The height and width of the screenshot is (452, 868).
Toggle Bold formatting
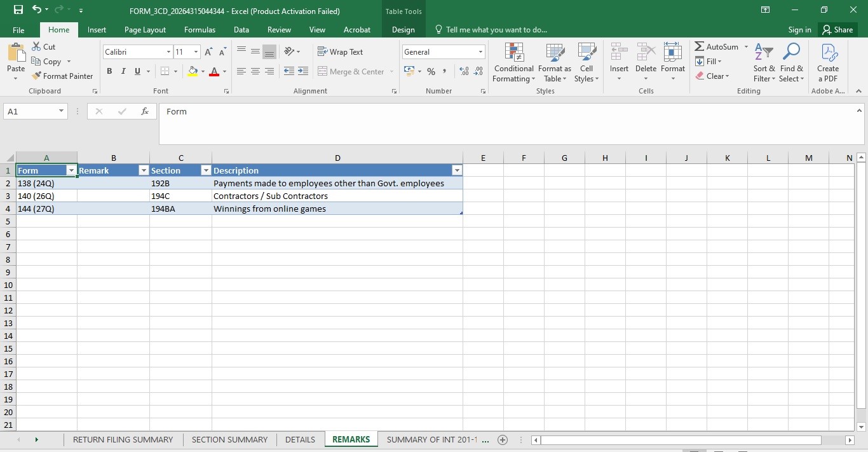tap(109, 71)
